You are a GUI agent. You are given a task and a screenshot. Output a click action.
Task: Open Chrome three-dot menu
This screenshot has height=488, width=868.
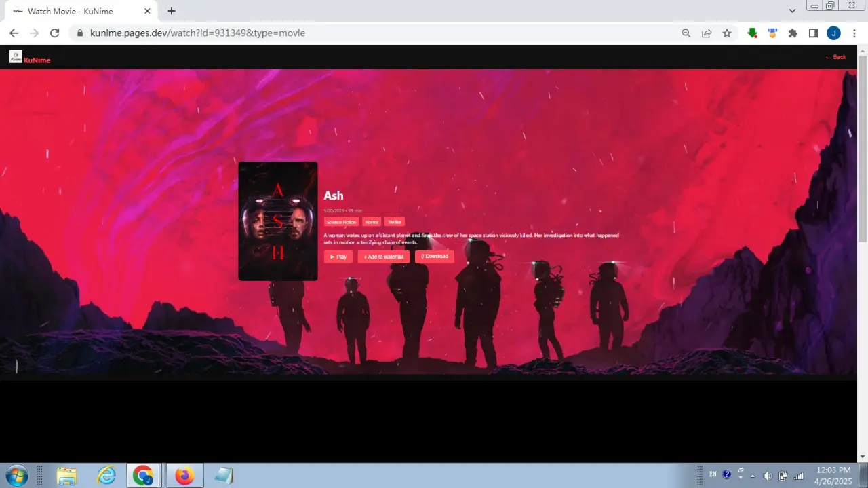click(854, 33)
